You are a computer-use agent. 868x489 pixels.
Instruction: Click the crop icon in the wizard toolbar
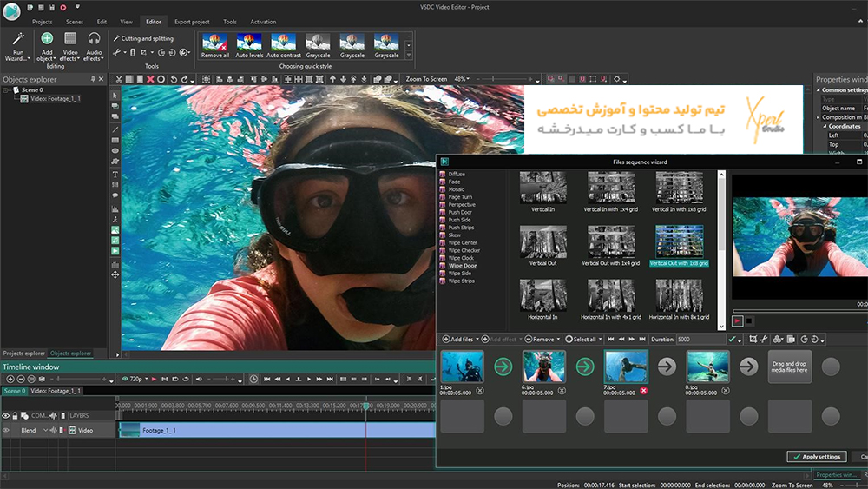[x=753, y=339]
